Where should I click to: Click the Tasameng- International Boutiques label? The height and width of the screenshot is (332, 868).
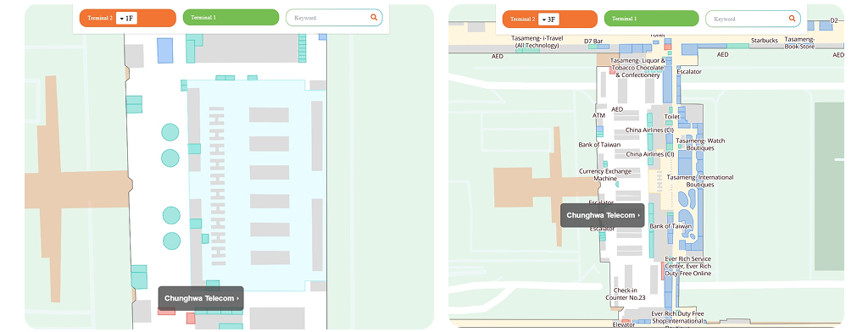(699, 181)
